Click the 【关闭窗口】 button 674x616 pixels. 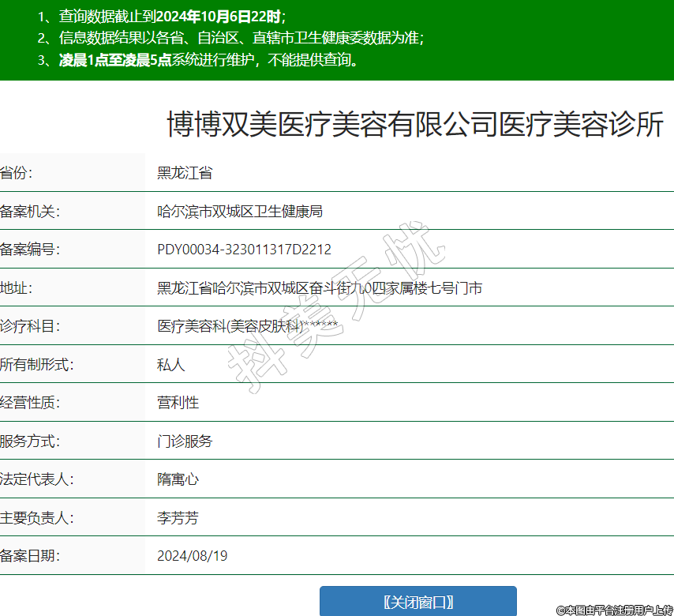(x=418, y=602)
